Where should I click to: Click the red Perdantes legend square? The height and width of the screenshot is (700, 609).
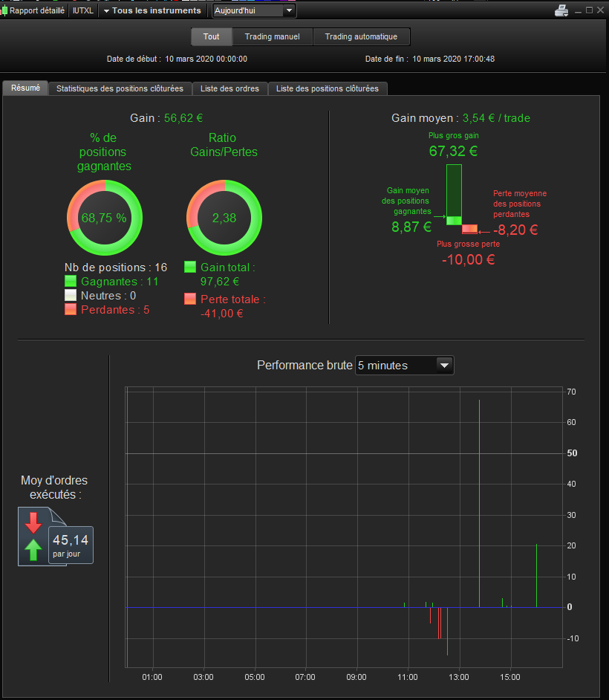tap(71, 309)
